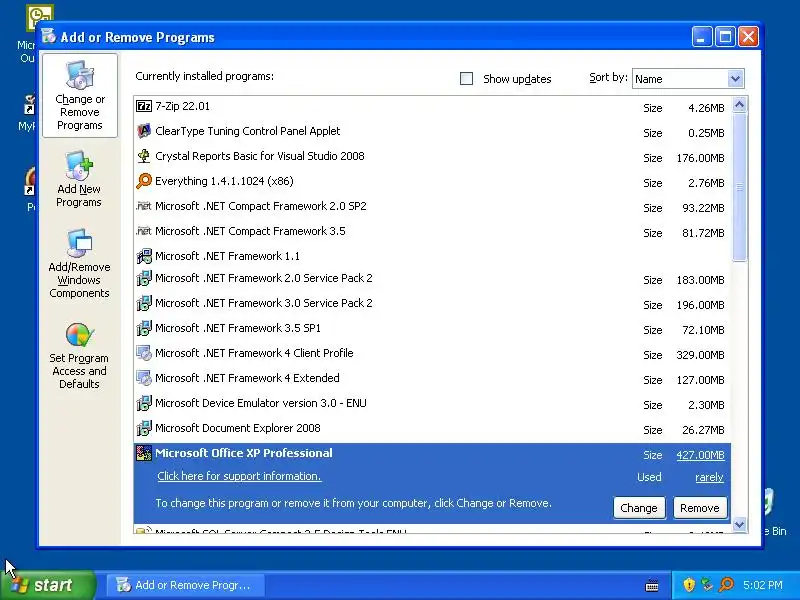Click the .NET Framework 4 Client Profile icon
Screen dimensions: 800x600
144,353
